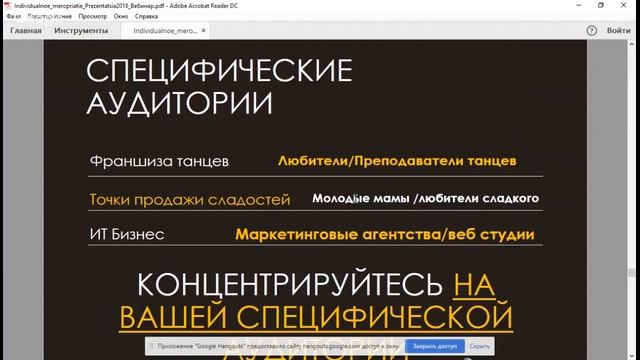Open the Просмотр menu
Viewport: 640px width, 360px height.
[93, 16]
